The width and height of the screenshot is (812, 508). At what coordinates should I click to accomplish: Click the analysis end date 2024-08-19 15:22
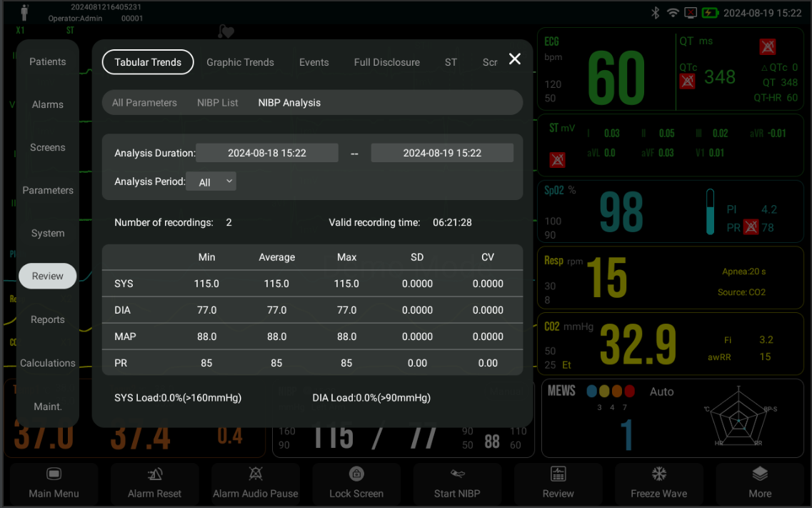441,152
